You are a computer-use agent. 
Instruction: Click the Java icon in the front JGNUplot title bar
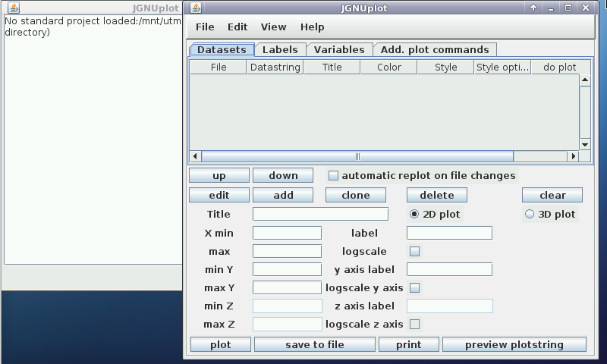[x=196, y=8]
